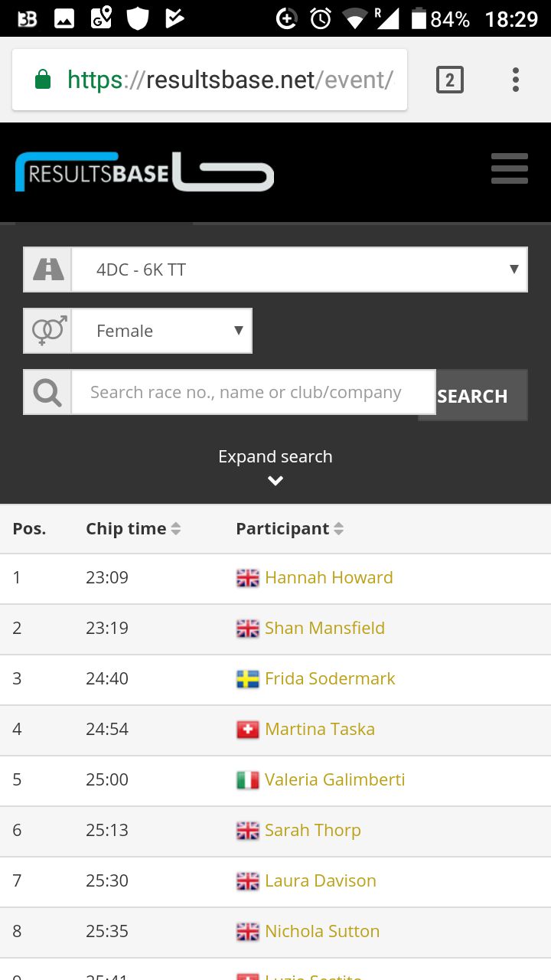The width and height of the screenshot is (551, 980).
Task: Open Valeria Galimberti's result
Action: [335, 779]
